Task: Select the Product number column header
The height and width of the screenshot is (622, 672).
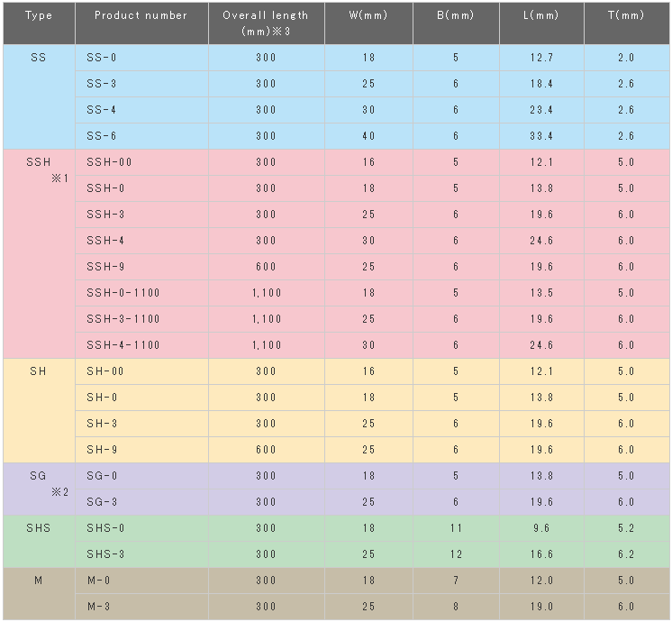Action: point(141,15)
